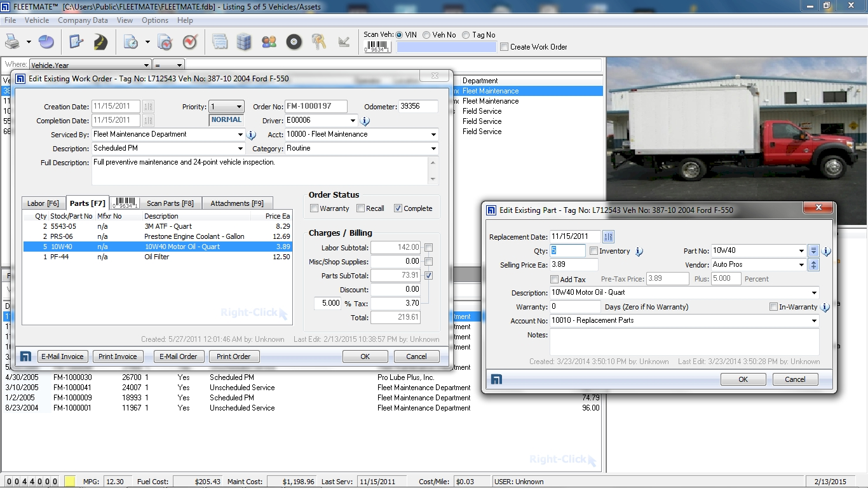The height and width of the screenshot is (488, 868).
Task: Open the inventory cube icon
Action: pyautogui.click(x=244, y=41)
